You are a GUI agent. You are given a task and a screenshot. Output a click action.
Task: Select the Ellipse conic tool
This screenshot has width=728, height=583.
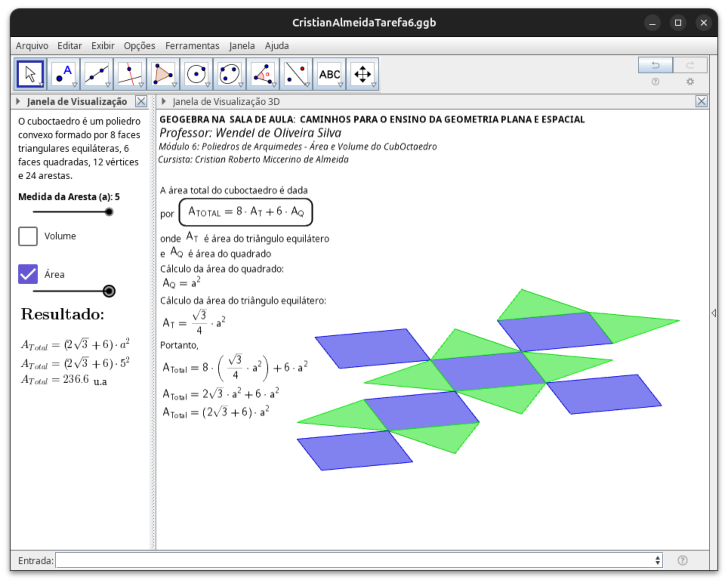tap(230, 74)
